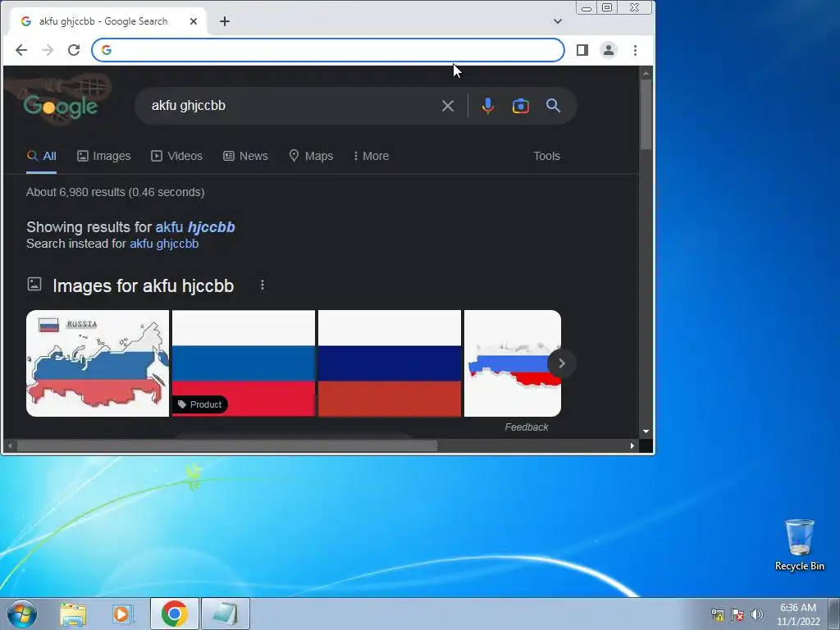Clear the search query with X
Screen dimensions: 840x630
pyautogui.click(x=448, y=106)
